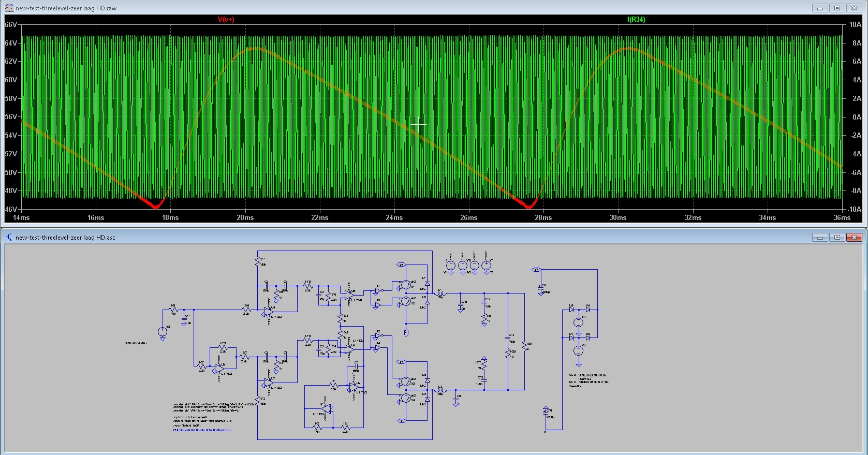Click the waveform viewer window icon in its title bar
This screenshot has width=868, height=455.
click(9, 8)
